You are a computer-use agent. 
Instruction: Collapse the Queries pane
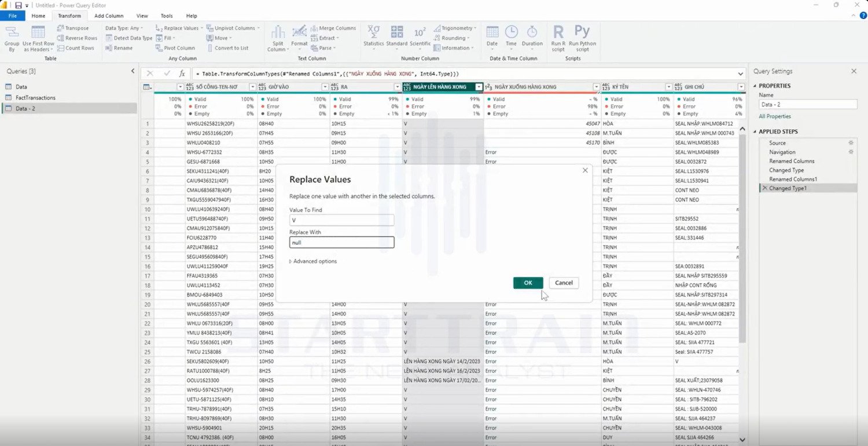133,71
